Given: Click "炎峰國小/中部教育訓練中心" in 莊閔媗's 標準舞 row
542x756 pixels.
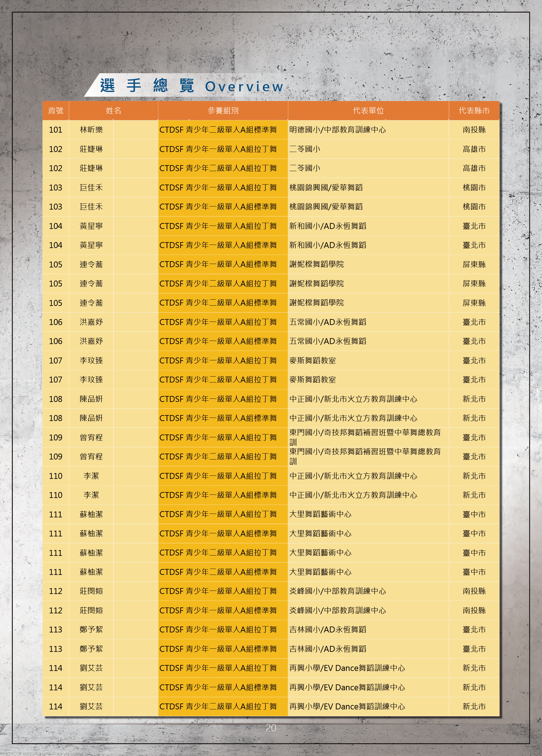Looking at the screenshot, I should click(338, 610).
